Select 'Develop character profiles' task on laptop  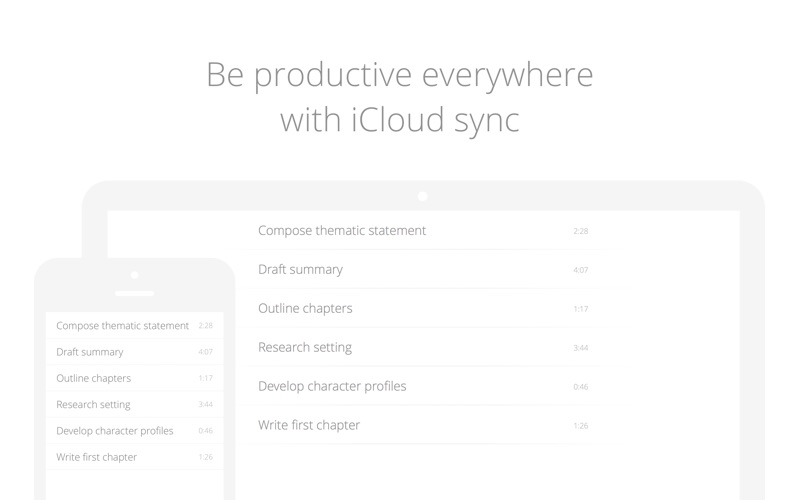[332, 386]
